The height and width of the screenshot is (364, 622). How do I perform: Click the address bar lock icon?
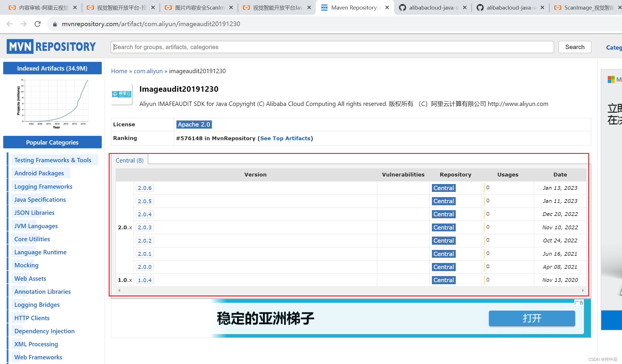pos(55,24)
